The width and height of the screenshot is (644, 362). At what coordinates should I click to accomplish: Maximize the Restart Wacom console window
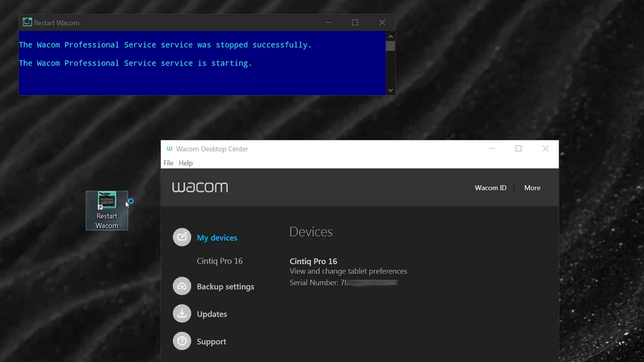point(355,22)
